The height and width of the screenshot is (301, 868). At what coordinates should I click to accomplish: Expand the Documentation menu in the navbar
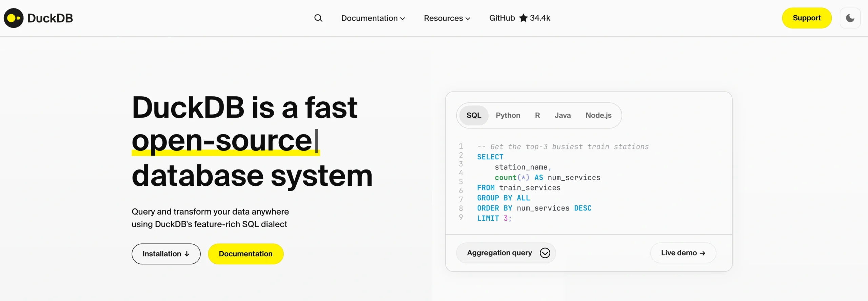click(x=373, y=18)
